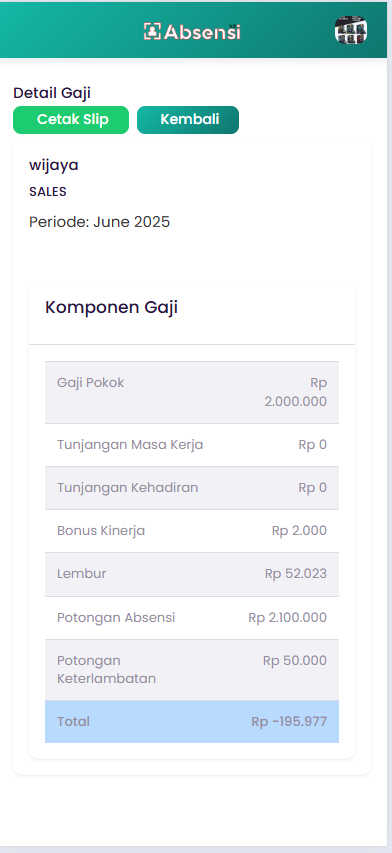
Task: Click the SALES position label
Action: pyautogui.click(x=48, y=191)
